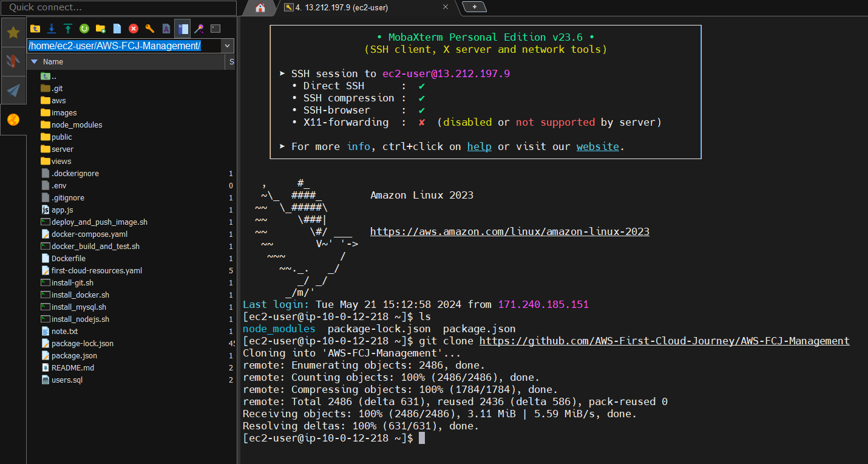Screen dimensions: 868x464
Task: Create a new file with blank page icon
Action: tap(117, 29)
